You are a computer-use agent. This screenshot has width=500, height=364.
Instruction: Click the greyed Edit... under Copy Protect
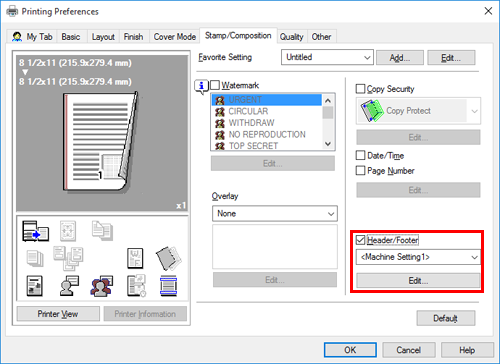pos(418,137)
